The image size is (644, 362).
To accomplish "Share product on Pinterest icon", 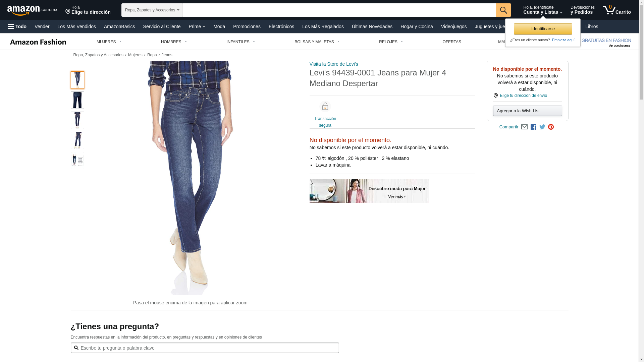I will point(551,127).
